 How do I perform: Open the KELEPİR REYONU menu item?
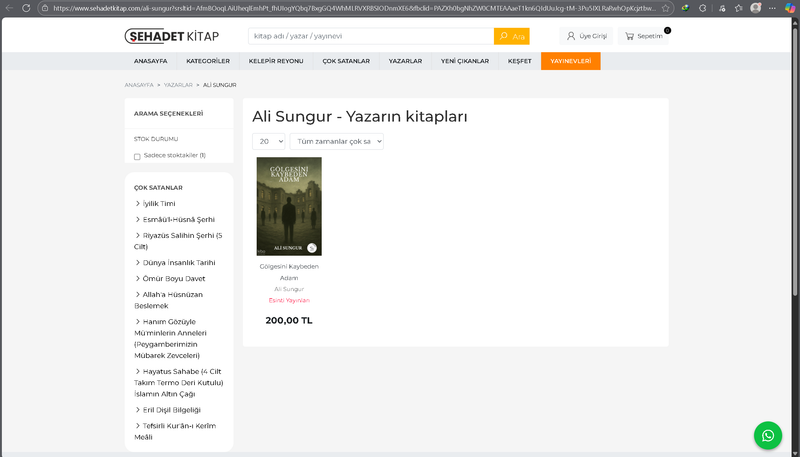pyautogui.click(x=276, y=61)
